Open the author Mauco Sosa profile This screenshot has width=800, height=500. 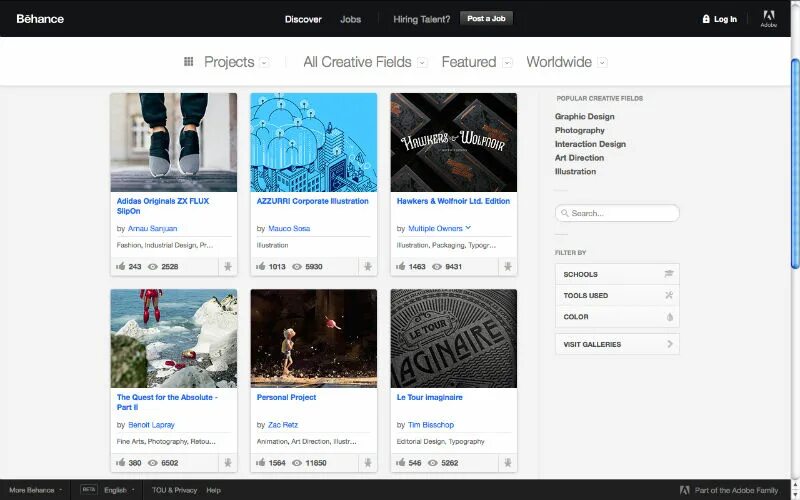pyautogui.click(x=289, y=229)
